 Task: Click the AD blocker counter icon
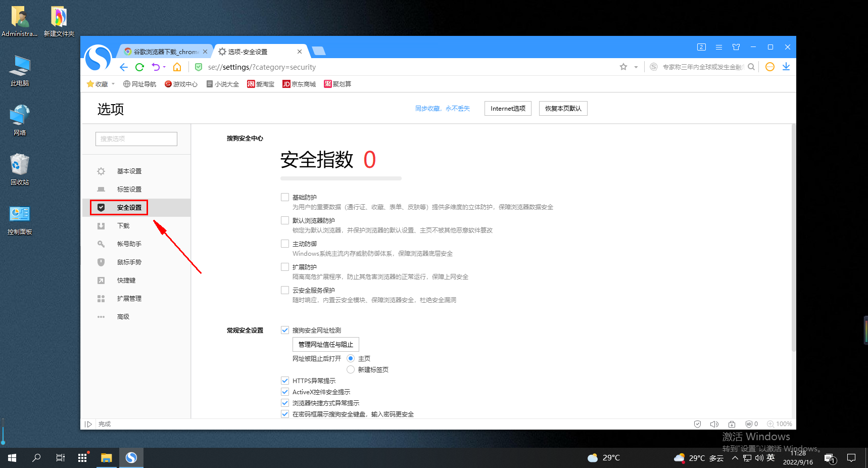coord(752,424)
